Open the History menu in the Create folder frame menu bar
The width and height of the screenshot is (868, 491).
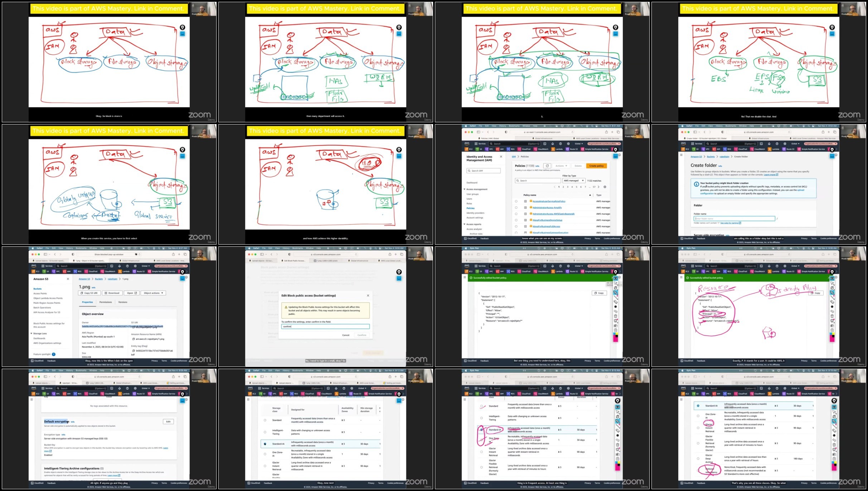click(x=719, y=126)
